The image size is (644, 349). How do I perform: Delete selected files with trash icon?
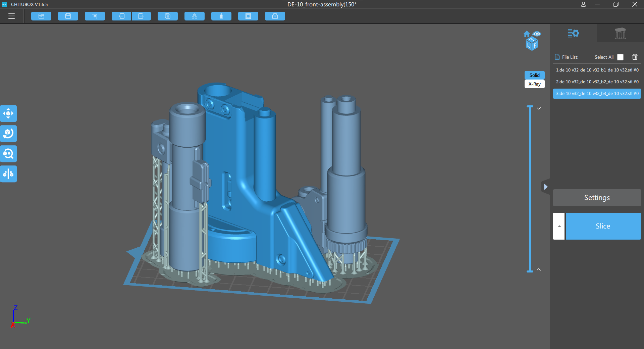pyautogui.click(x=635, y=57)
